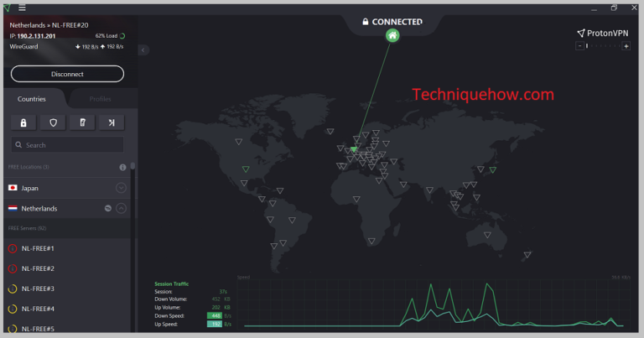Zoom out map with minus button

pos(579,46)
